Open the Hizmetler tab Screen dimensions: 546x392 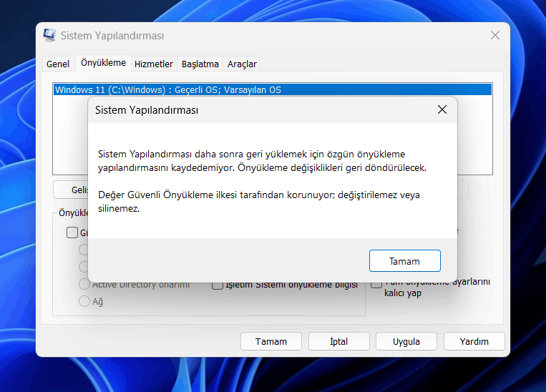[154, 64]
